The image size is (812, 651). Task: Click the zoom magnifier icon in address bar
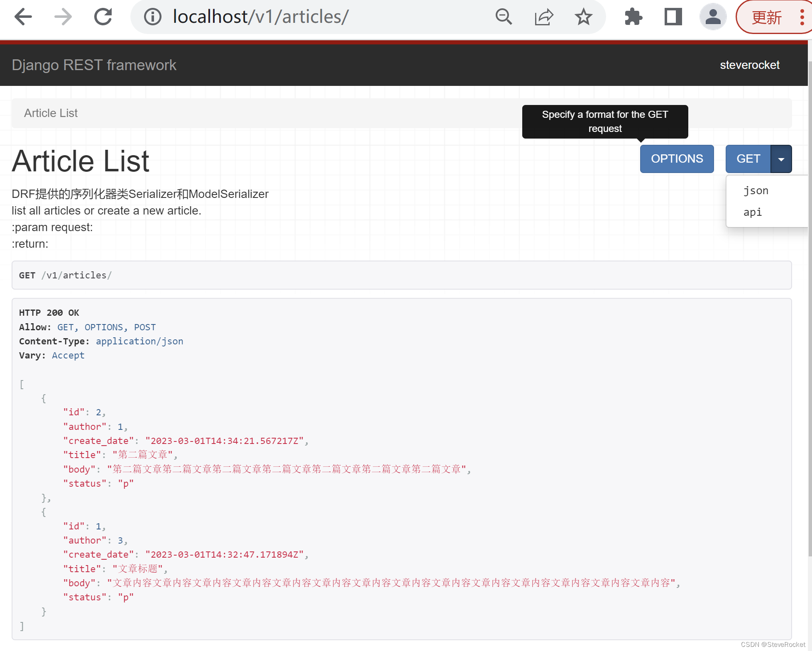[504, 17]
